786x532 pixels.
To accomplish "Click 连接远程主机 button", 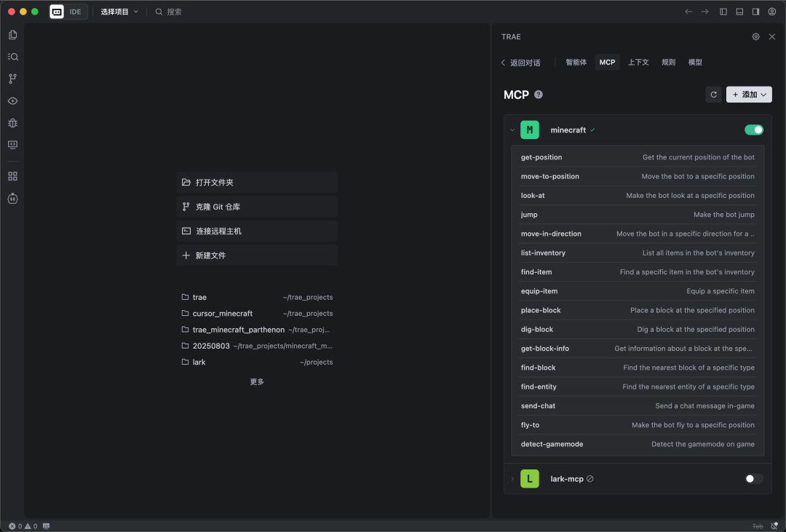I will (x=257, y=231).
